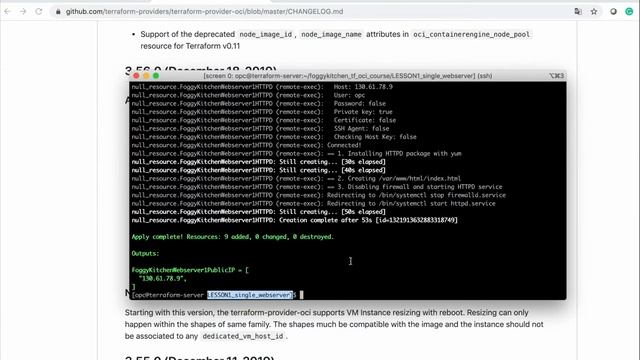
Task: Select the 'User: opc' line
Action: [248, 95]
